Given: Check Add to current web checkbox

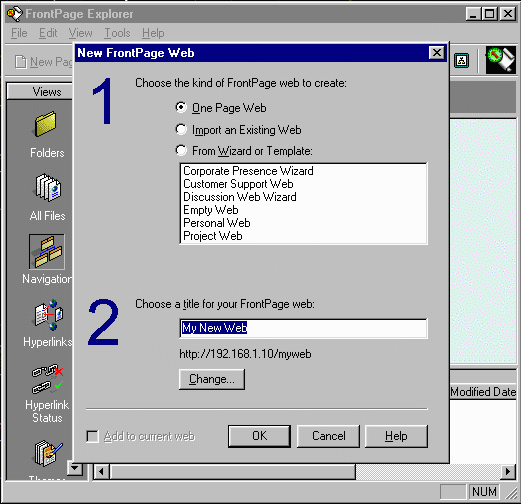Looking at the screenshot, I should pyautogui.click(x=92, y=436).
